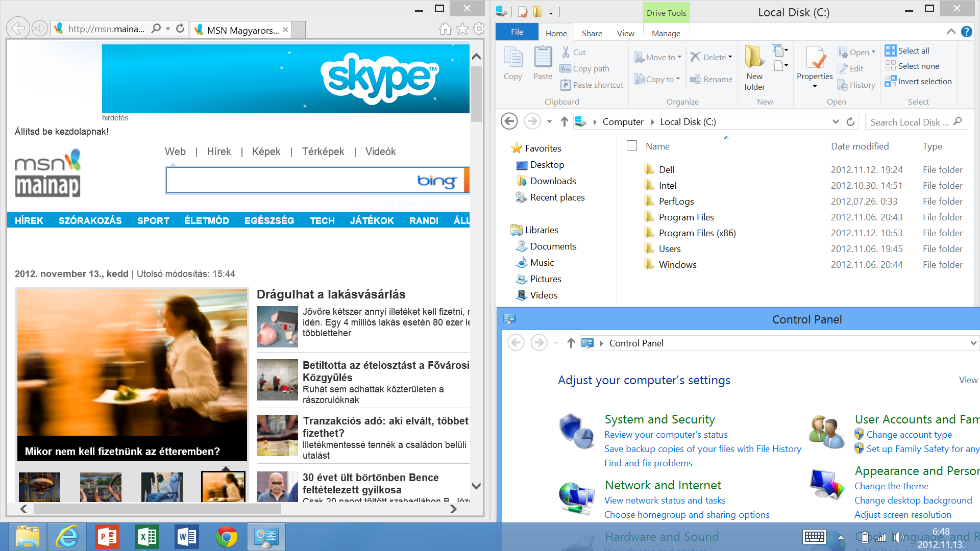Open Internet Explorer favorites star icon
The height and width of the screenshot is (551, 980).
tap(462, 29)
